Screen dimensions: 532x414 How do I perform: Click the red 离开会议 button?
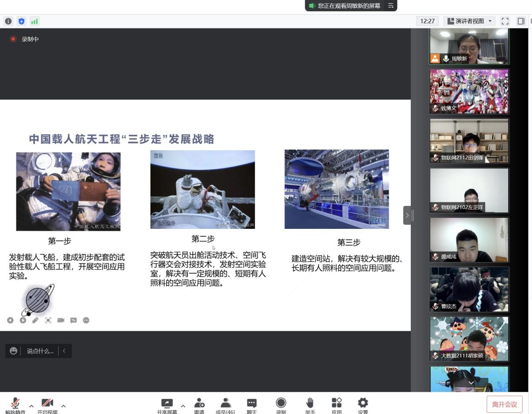click(504, 404)
